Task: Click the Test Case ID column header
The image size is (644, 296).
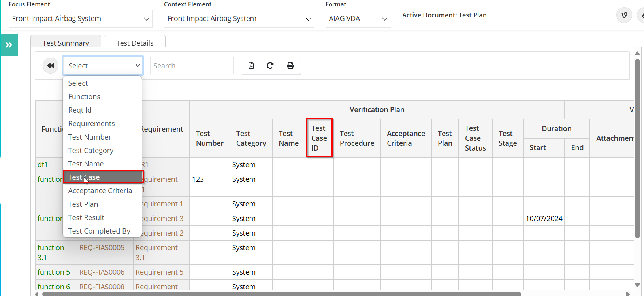Action: pyautogui.click(x=319, y=138)
